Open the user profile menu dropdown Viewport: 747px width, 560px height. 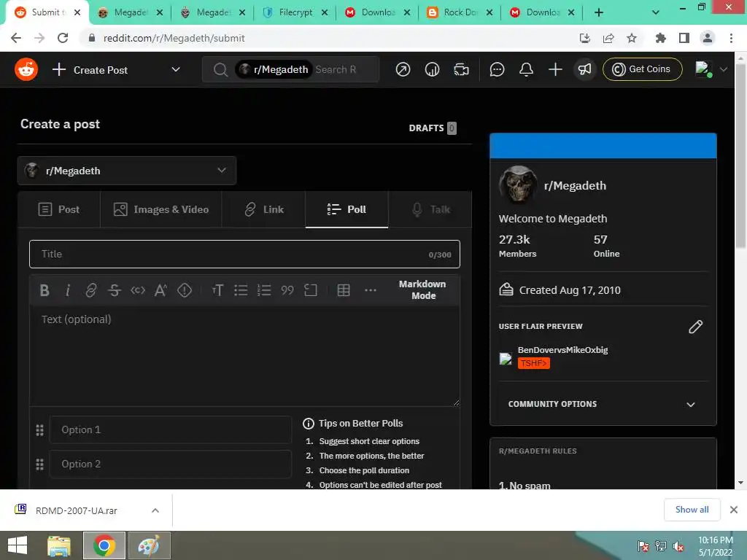tap(712, 69)
